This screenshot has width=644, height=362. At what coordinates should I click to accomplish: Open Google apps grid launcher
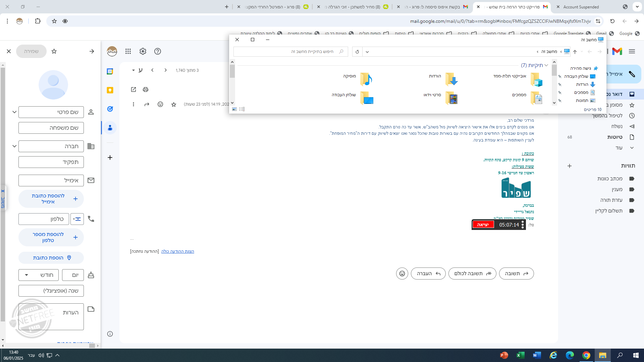coord(128,51)
